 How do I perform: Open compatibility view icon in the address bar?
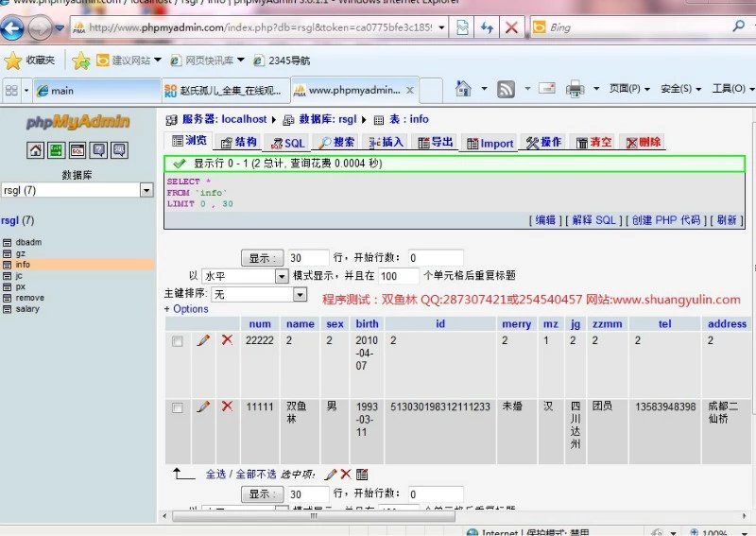click(462, 27)
